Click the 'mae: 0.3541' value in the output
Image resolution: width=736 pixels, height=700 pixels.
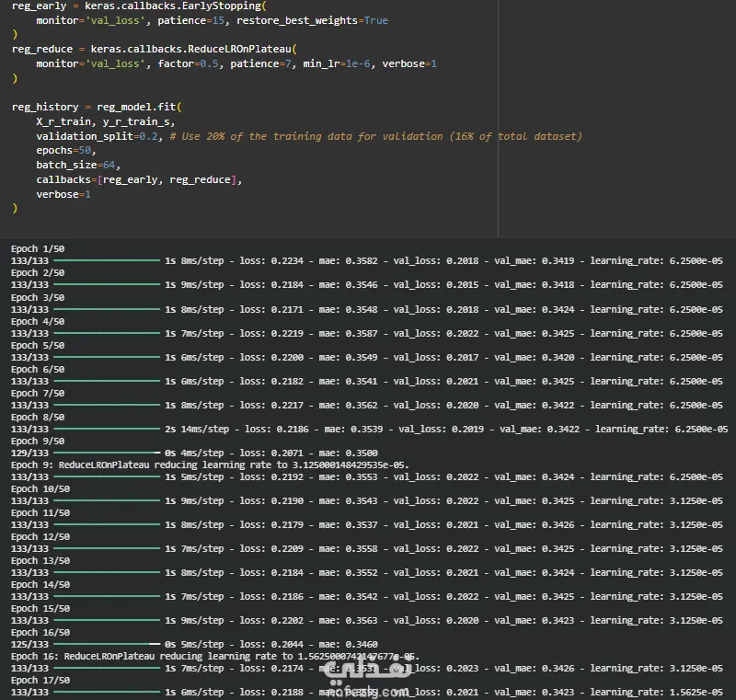349,382
